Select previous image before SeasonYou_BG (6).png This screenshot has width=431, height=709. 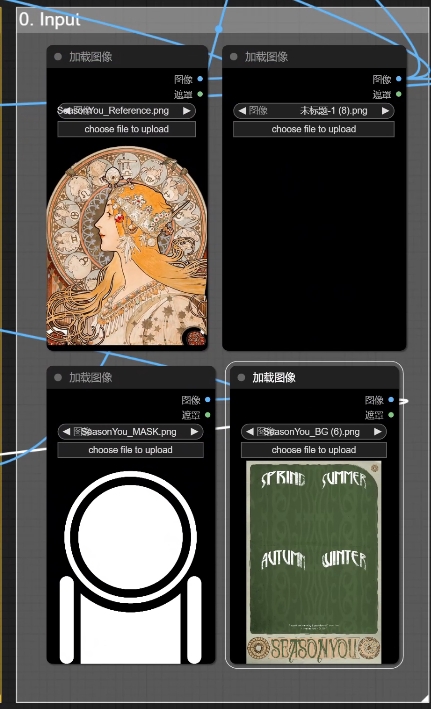point(250,431)
